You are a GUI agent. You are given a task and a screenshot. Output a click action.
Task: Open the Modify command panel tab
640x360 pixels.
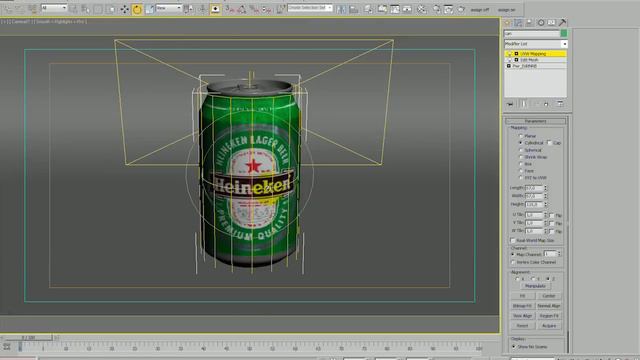(518, 22)
